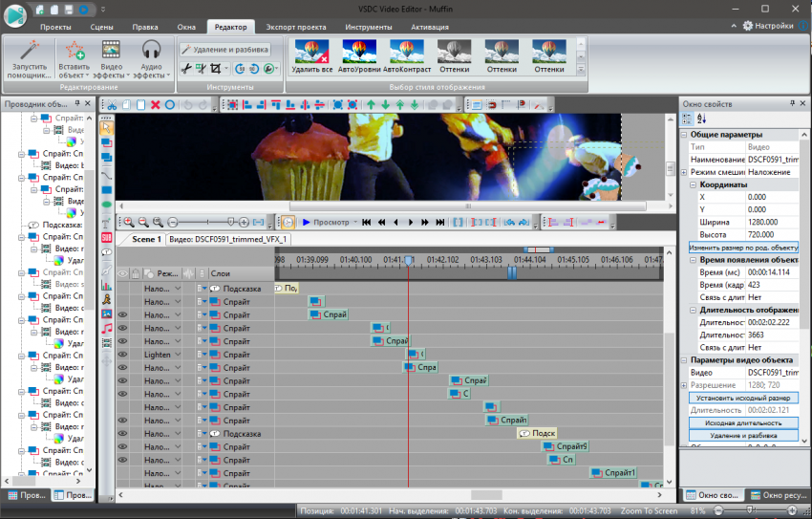The width and height of the screenshot is (812, 519).
Task: Click Удаление и разбивка ribbon button
Action: (225, 50)
